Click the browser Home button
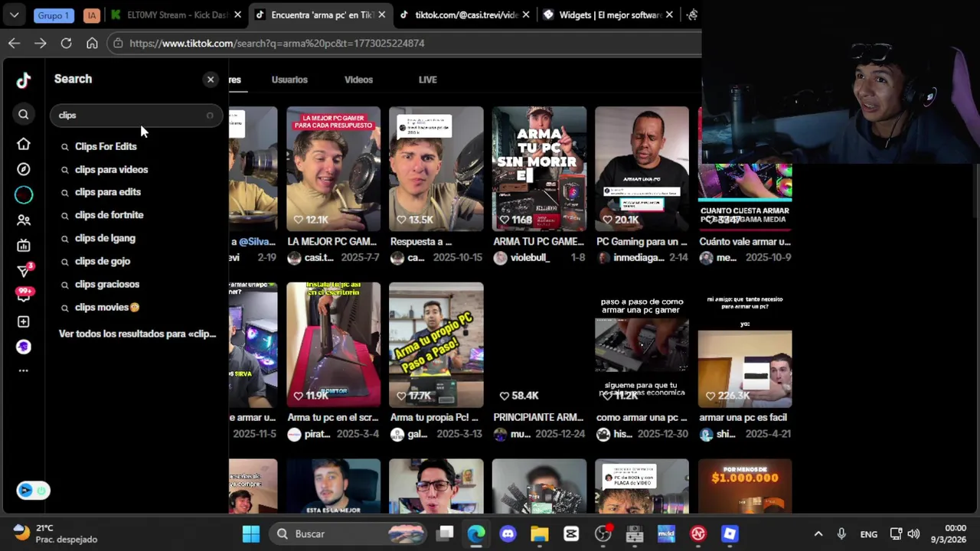Screen dimensions: 980x551 click(x=92, y=43)
